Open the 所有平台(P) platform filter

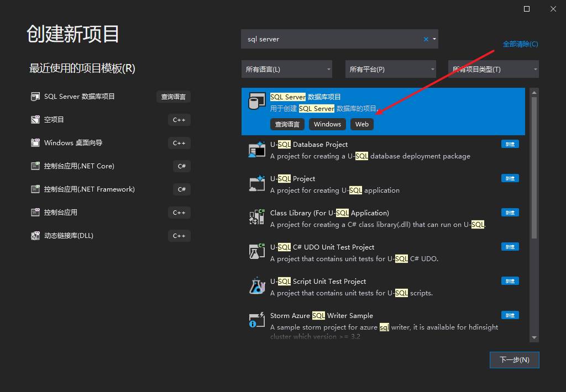pyautogui.click(x=391, y=69)
